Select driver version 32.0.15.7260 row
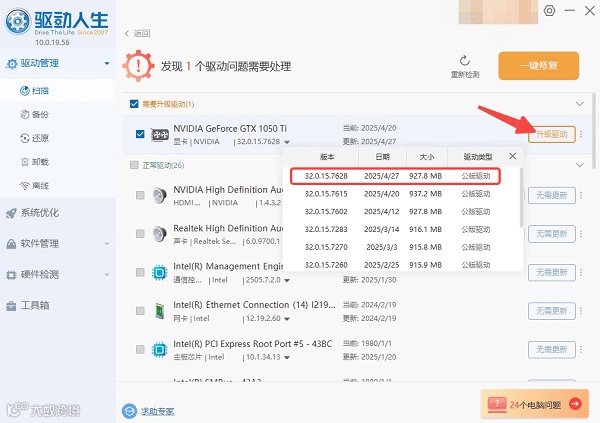Image resolution: width=600 pixels, height=423 pixels. tap(401, 265)
